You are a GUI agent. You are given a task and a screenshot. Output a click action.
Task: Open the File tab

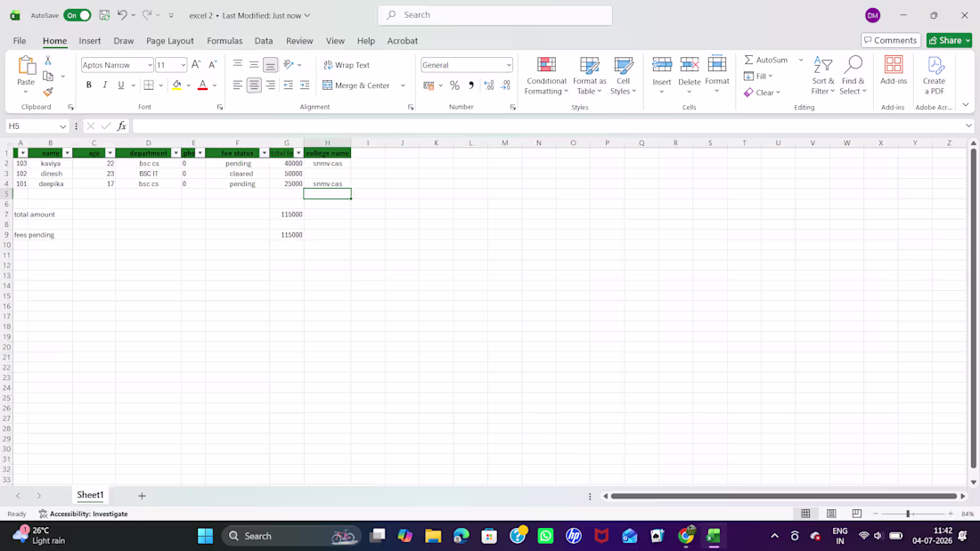(x=20, y=41)
